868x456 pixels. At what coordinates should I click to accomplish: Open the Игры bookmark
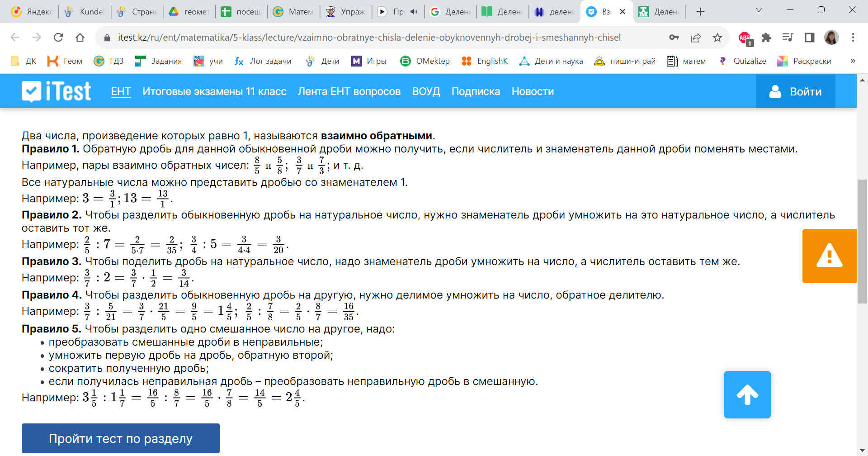[368, 61]
